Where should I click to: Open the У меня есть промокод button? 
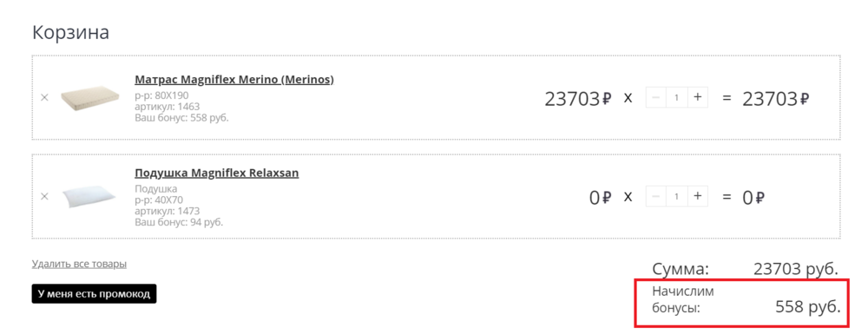[x=94, y=293]
